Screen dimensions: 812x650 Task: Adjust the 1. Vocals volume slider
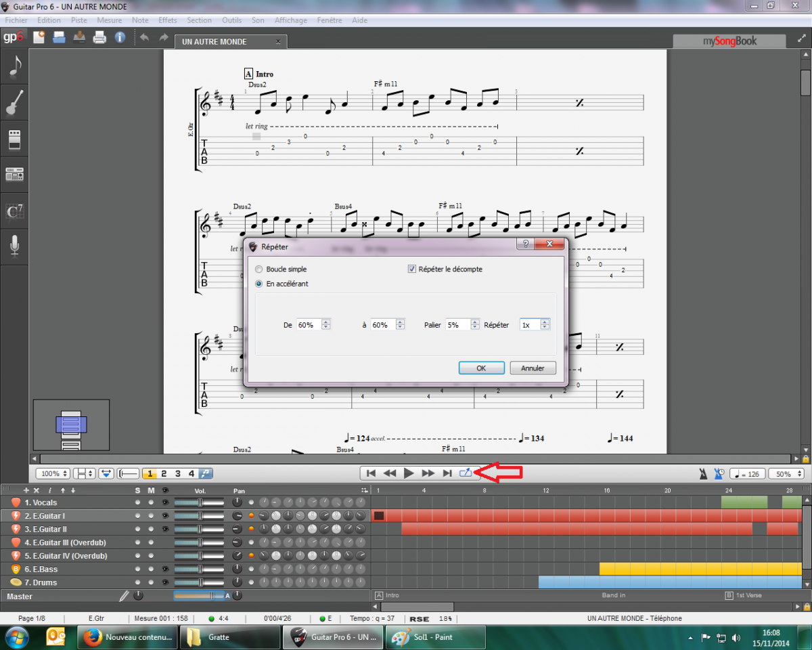pos(199,502)
